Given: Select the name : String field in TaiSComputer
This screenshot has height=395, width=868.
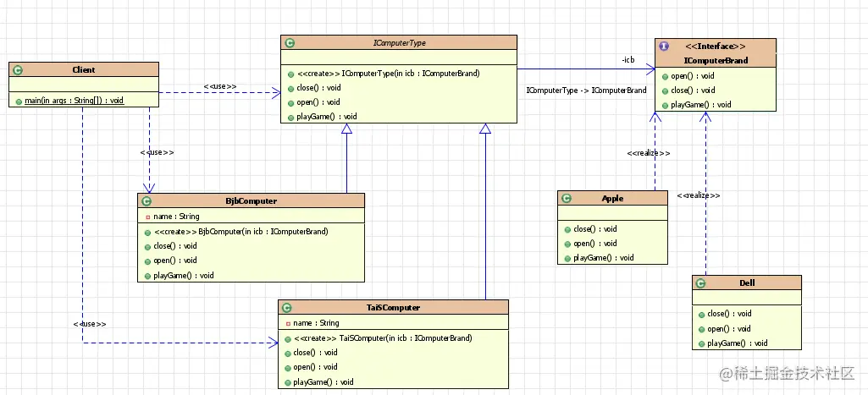Looking at the screenshot, I should pos(317,323).
